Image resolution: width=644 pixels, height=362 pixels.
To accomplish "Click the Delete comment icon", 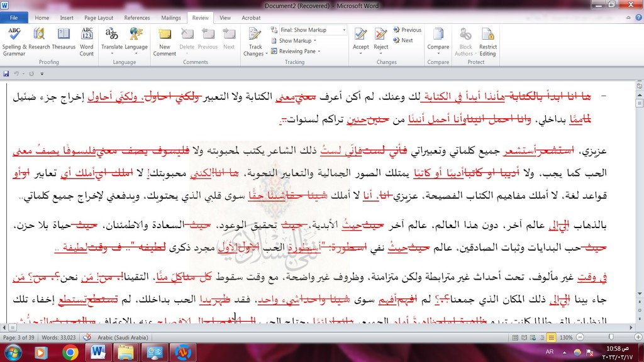I will point(187,35).
